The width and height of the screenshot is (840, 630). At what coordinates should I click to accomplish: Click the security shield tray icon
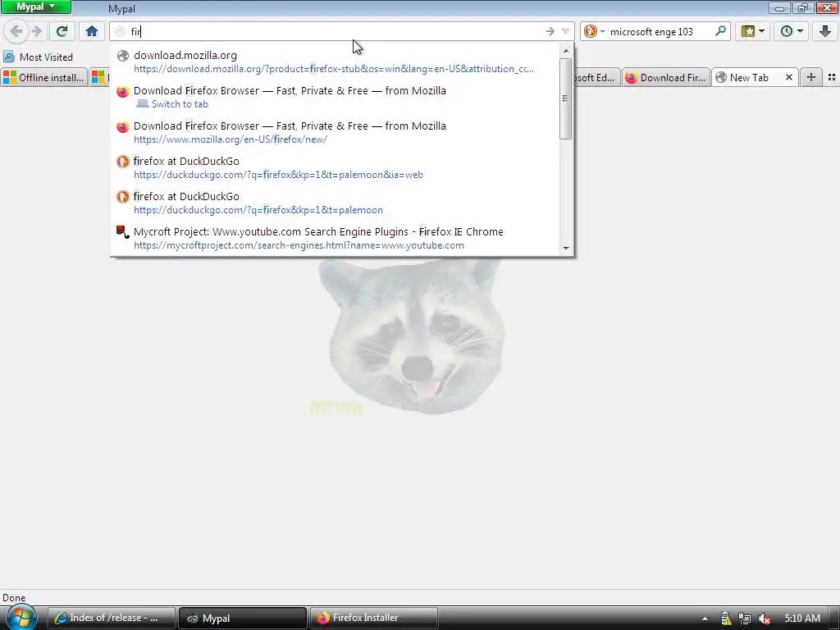point(725,619)
